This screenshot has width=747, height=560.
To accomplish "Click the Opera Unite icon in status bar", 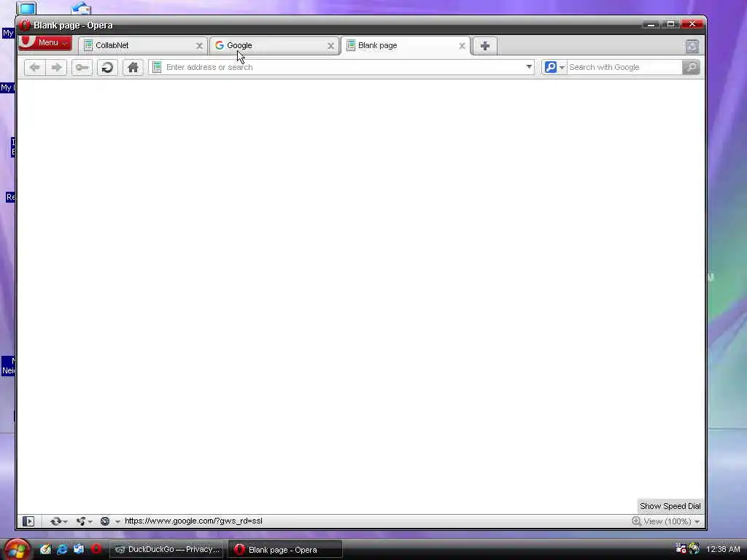I will pos(80,521).
